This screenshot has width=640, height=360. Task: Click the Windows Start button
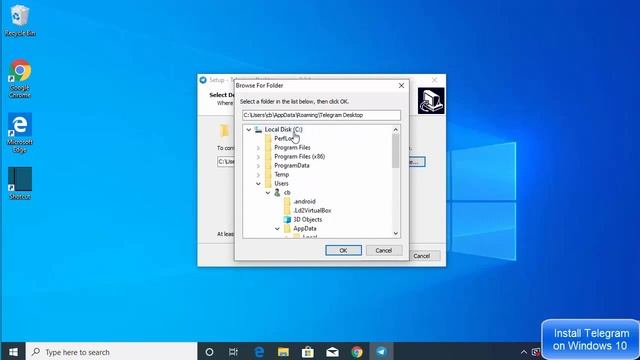pyautogui.click(x=13, y=352)
